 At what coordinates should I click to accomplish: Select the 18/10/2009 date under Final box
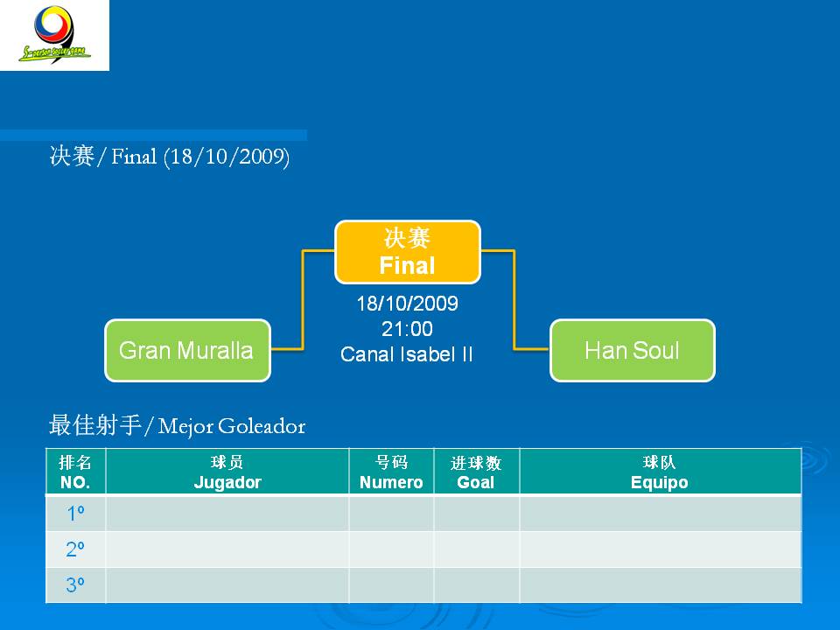coord(407,304)
